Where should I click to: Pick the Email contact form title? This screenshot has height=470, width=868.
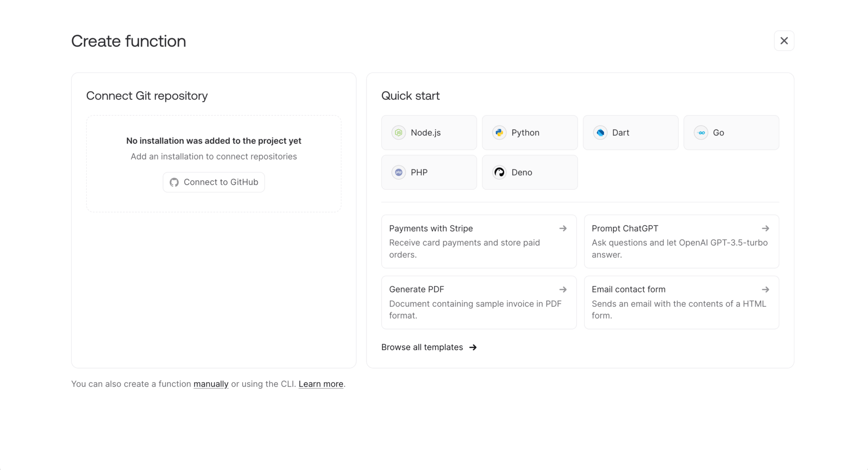(x=628, y=289)
